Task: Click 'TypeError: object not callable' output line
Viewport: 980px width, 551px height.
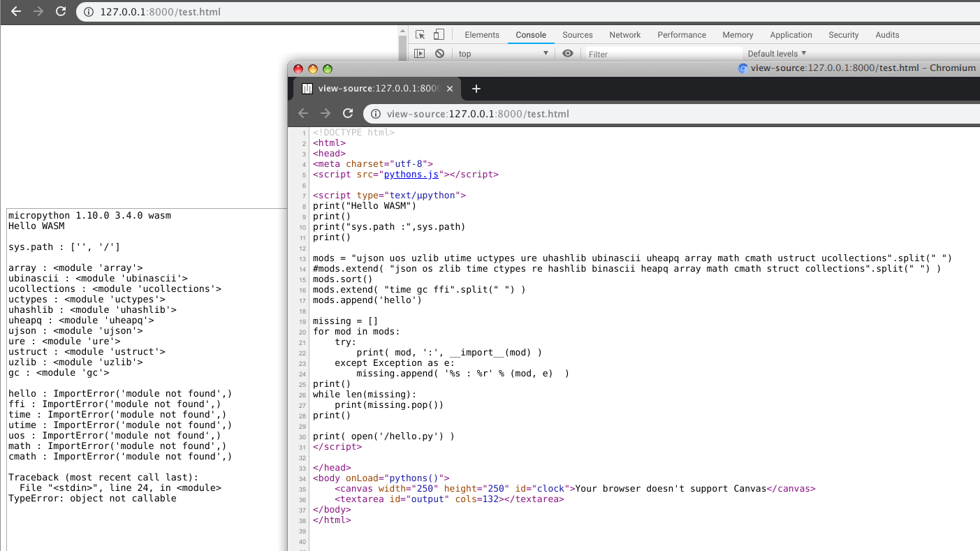Action: (92, 498)
